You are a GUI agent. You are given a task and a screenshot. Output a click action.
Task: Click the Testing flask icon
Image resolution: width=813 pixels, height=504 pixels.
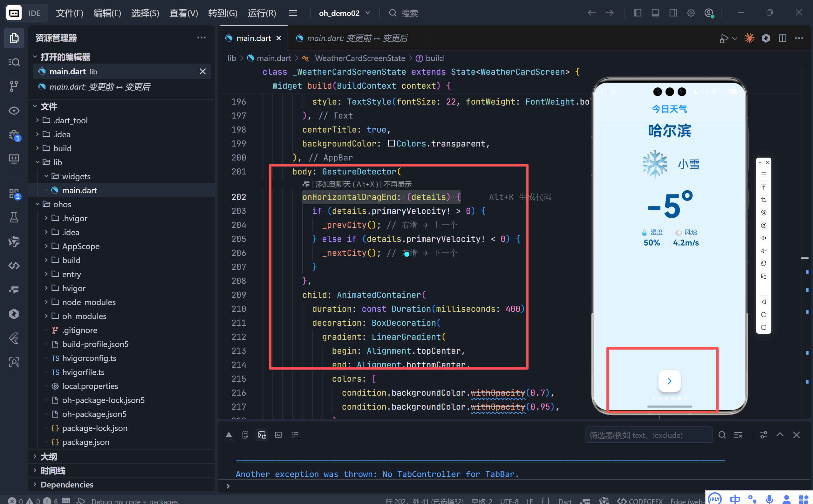[14, 218]
